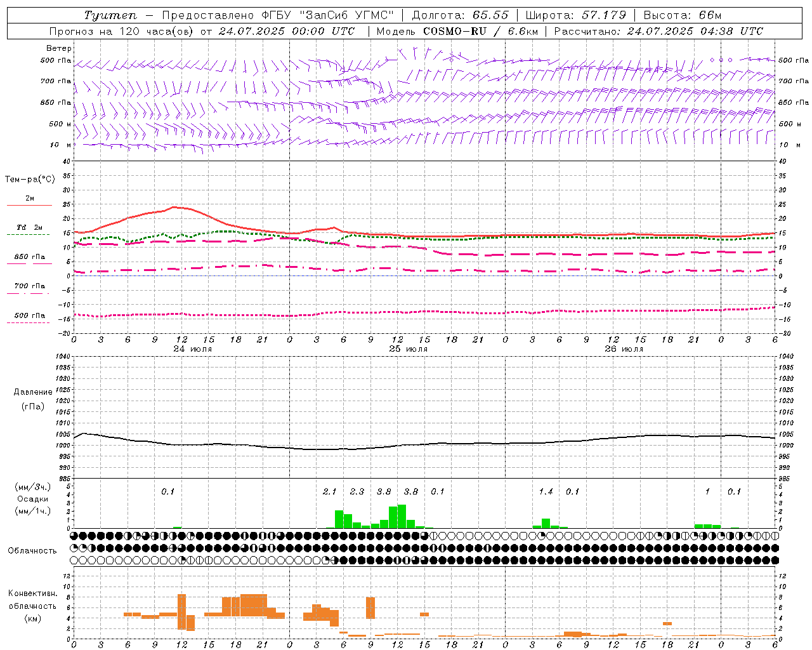Click the '700 гПа' dash-dot temperature legend line
The width and height of the screenshot is (812, 650).
(x=28, y=293)
